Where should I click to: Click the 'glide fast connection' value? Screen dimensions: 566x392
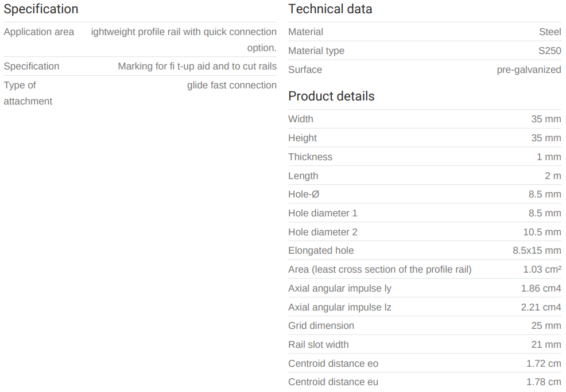click(231, 86)
